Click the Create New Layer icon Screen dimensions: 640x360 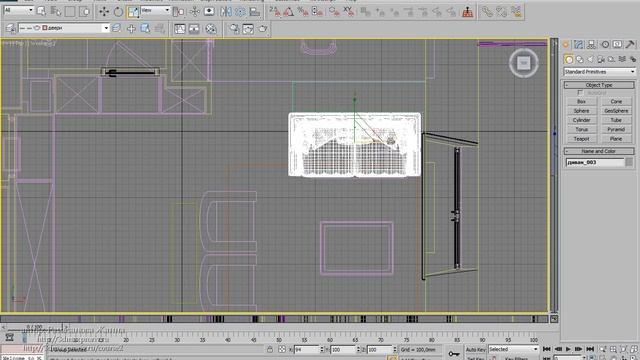[x=116, y=28]
